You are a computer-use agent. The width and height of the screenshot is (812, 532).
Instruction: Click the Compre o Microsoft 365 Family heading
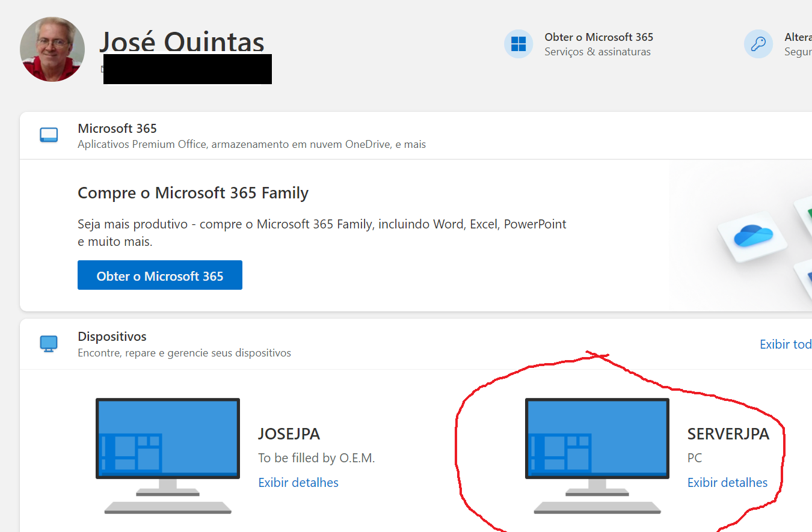tap(193, 193)
